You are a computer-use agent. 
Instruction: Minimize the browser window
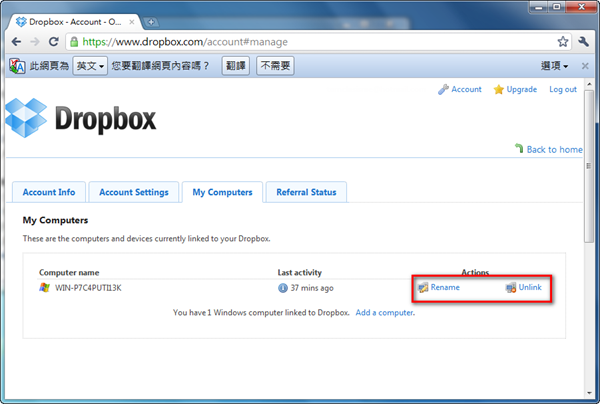point(539,7)
